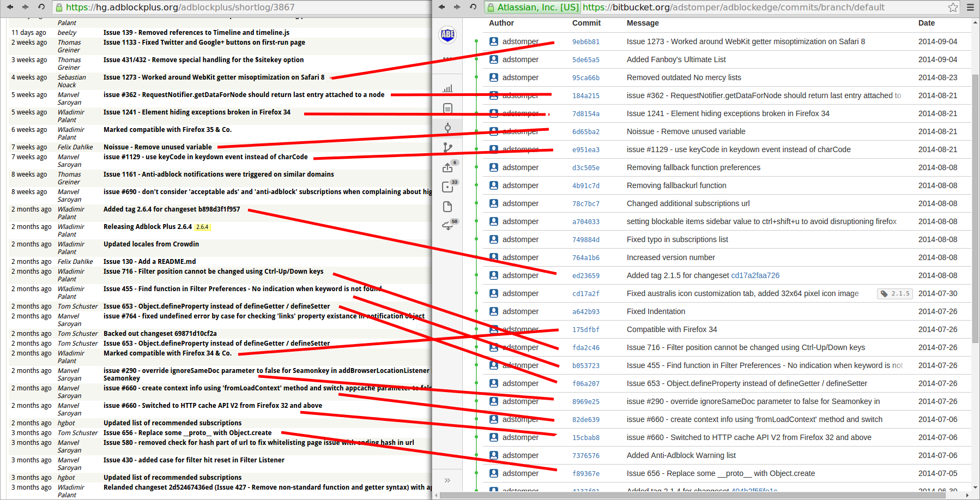The width and height of the screenshot is (980, 500).
Task: Click adstomper author name on Fixed Indentation row
Action: (521, 311)
